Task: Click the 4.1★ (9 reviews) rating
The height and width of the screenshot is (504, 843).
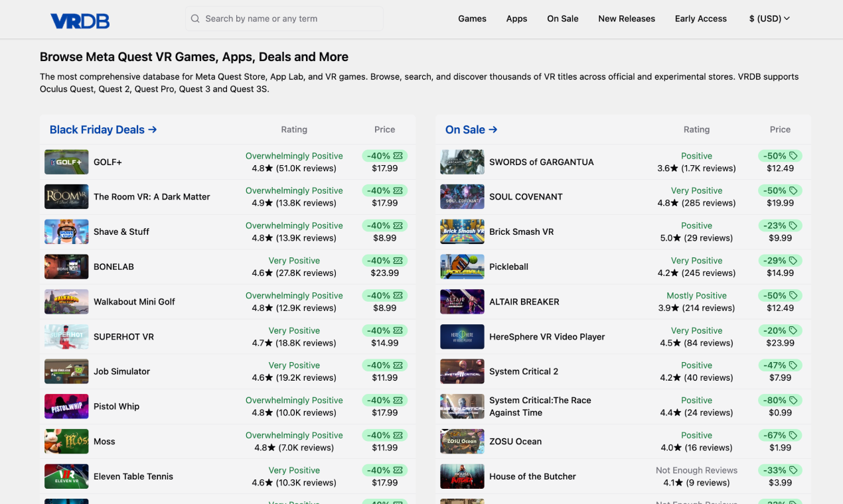Action: click(x=696, y=483)
